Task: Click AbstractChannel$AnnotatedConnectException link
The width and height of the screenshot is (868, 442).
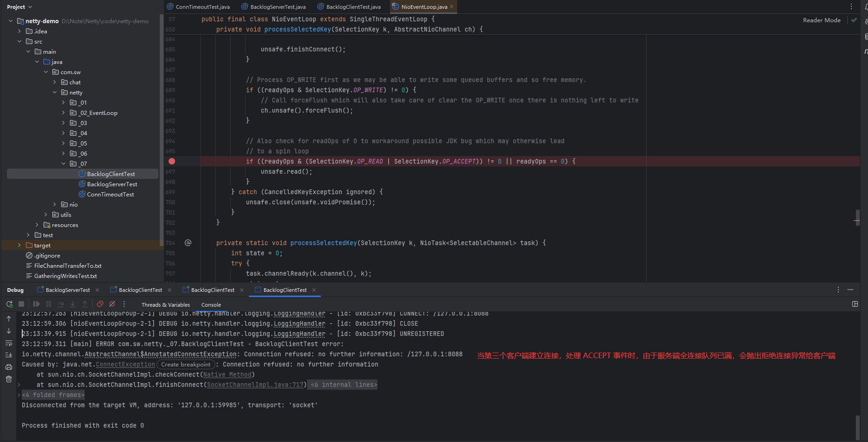Action: coord(161,354)
